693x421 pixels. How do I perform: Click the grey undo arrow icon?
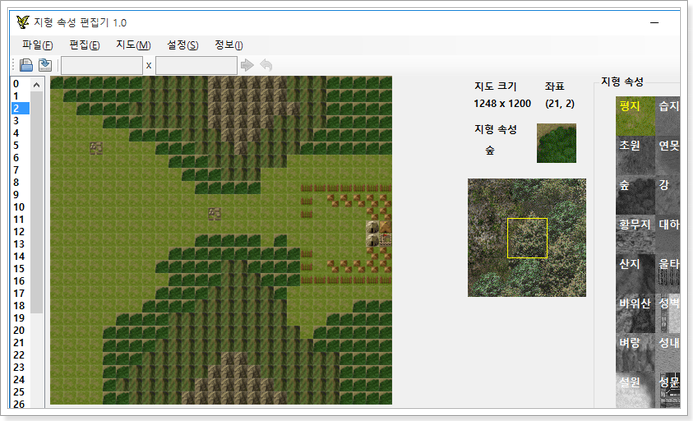[x=266, y=65]
